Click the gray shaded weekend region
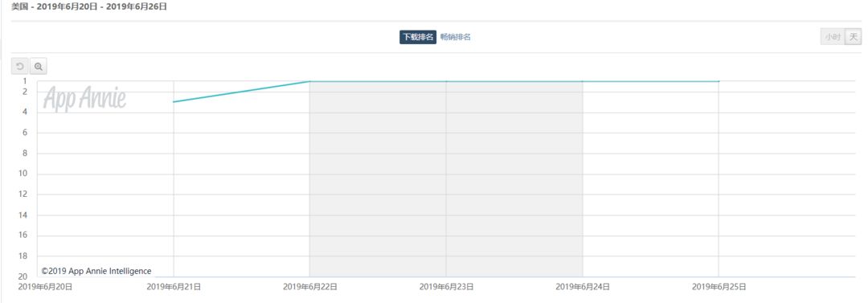The image size is (868, 303). (x=446, y=179)
